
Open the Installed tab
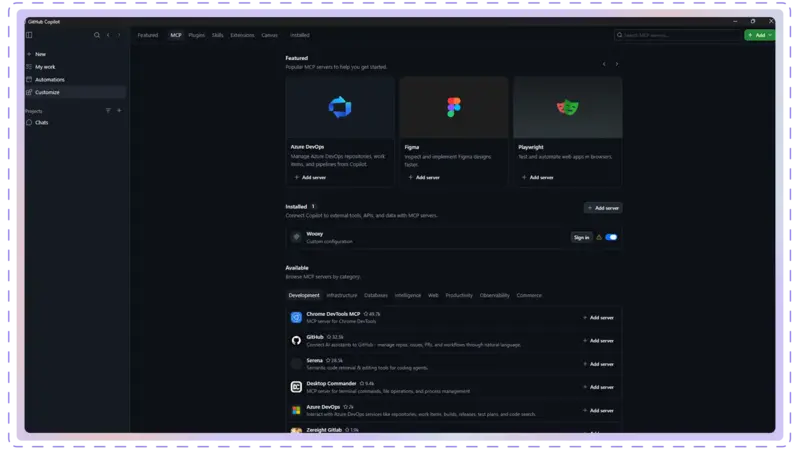pyautogui.click(x=300, y=35)
